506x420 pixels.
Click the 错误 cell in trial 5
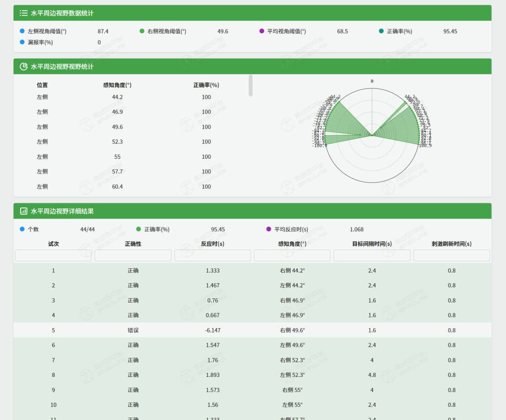pyautogui.click(x=133, y=330)
